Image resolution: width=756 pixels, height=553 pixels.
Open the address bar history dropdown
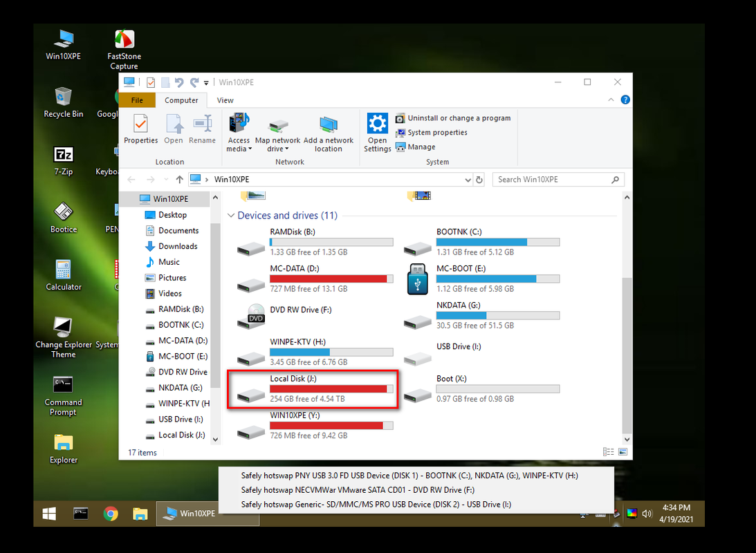point(468,180)
